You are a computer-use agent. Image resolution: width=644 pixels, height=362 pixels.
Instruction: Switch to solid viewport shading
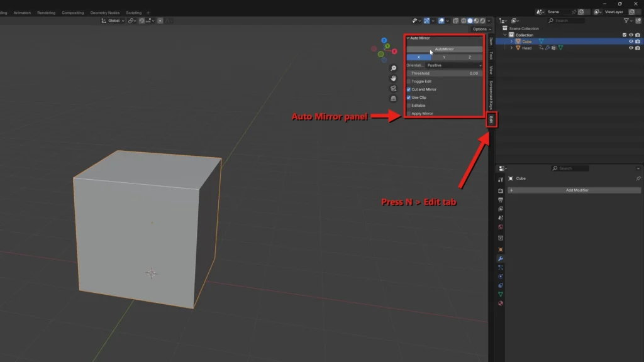click(470, 21)
